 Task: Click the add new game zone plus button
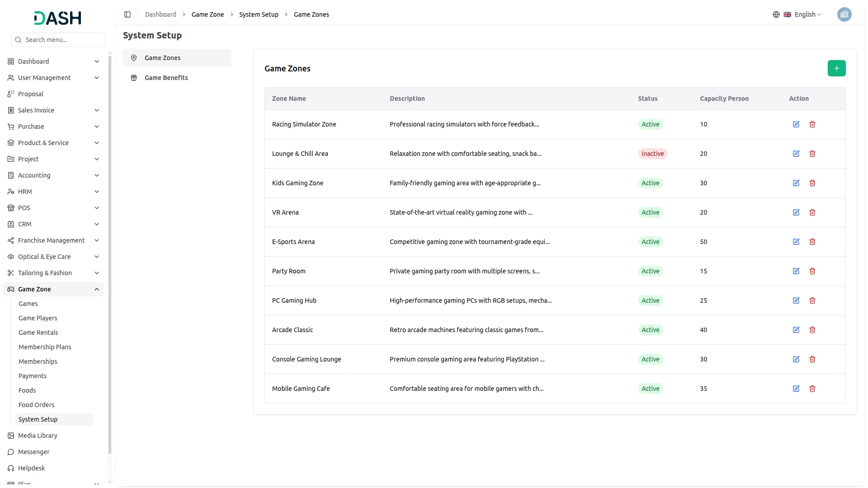coord(836,68)
